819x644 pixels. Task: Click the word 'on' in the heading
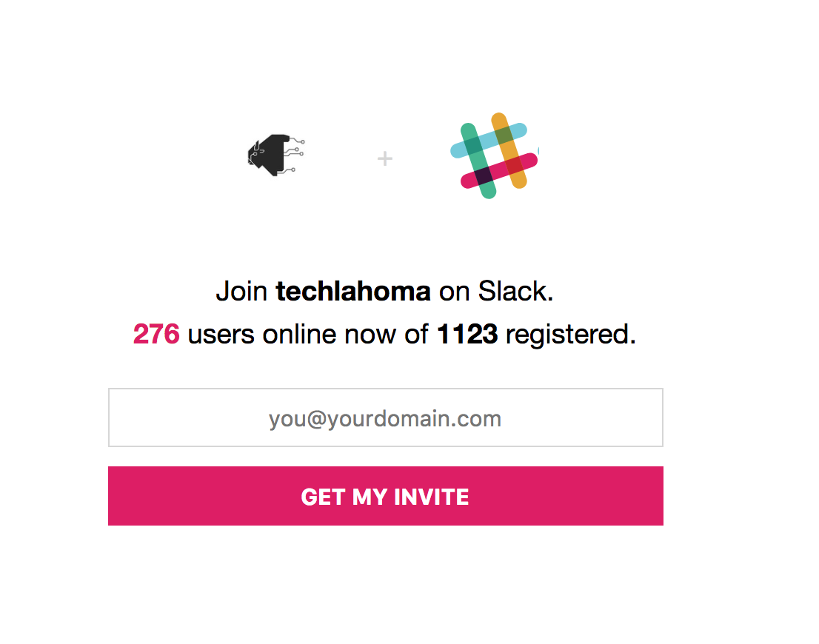(455, 293)
